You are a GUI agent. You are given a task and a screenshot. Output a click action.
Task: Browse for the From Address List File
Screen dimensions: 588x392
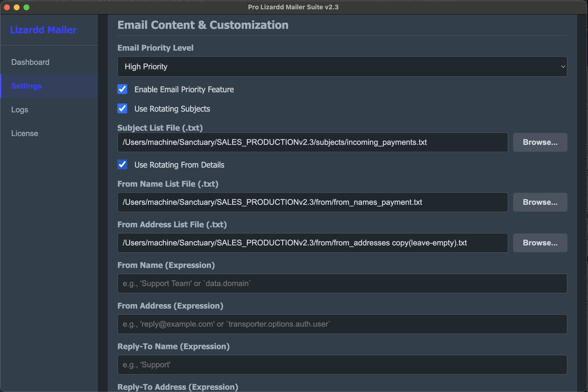click(540, 242)
